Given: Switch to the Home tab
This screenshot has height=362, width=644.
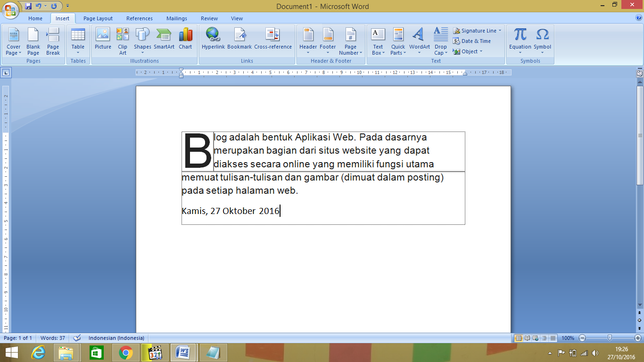Looking at the screenshot, I should point(35,18).
